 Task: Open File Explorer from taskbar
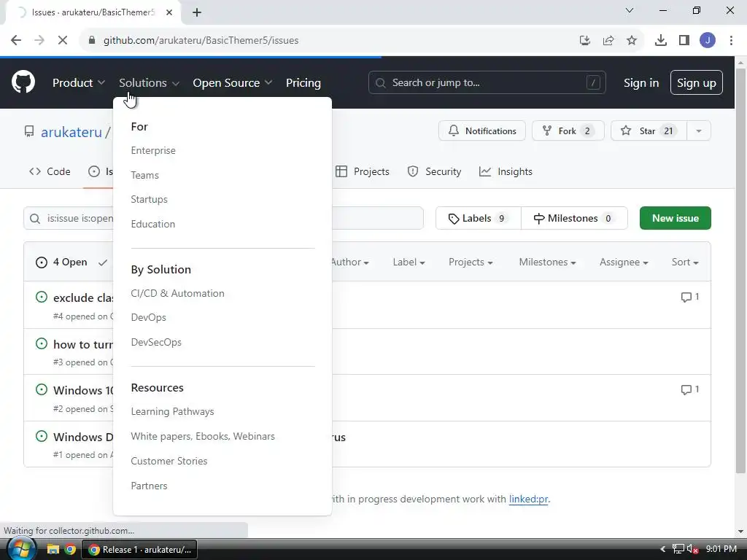point(53,550)
